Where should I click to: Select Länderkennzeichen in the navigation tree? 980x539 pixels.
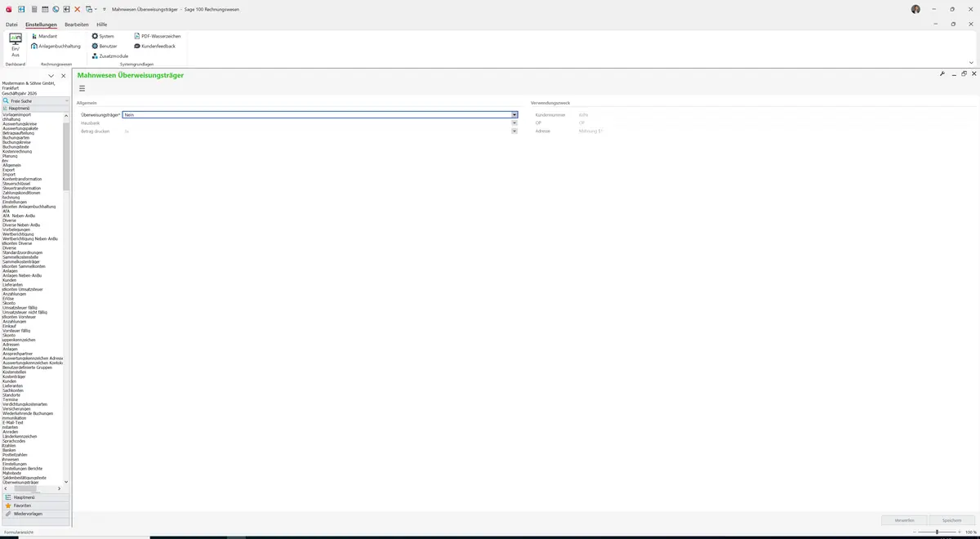click(x=20, y=436)
